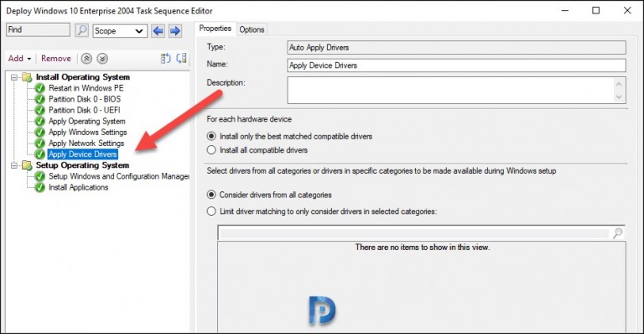Select Setup Windows and Configuration Manager step
This screenshot has width=644, height=334.
click(x=119, y=176)
